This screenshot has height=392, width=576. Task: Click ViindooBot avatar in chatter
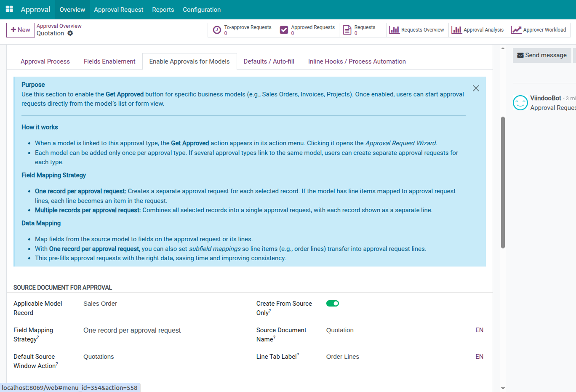[x=520, y=103]
